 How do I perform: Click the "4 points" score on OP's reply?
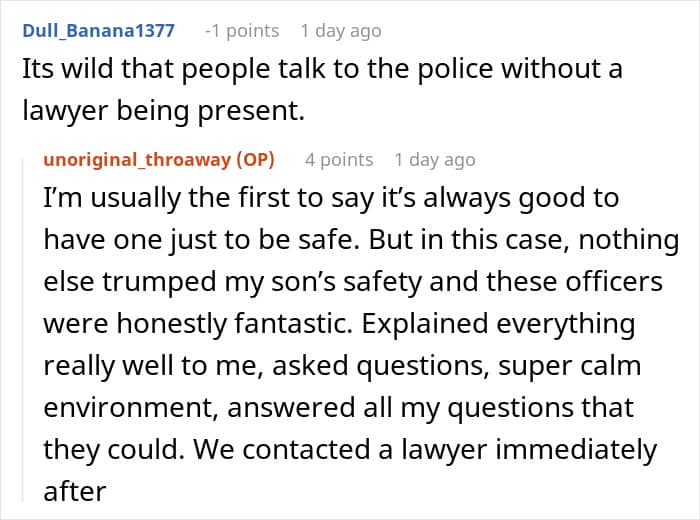(x=339, y=160)
